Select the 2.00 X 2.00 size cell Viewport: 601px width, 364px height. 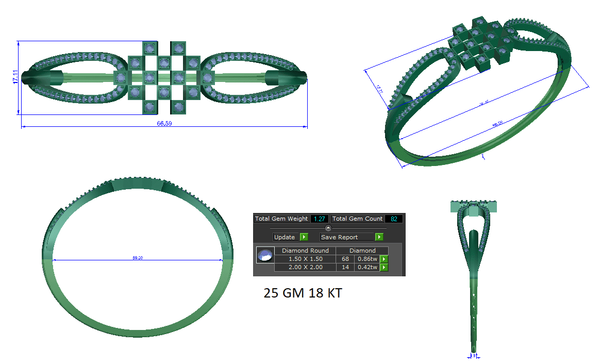(x=305, y=267)
